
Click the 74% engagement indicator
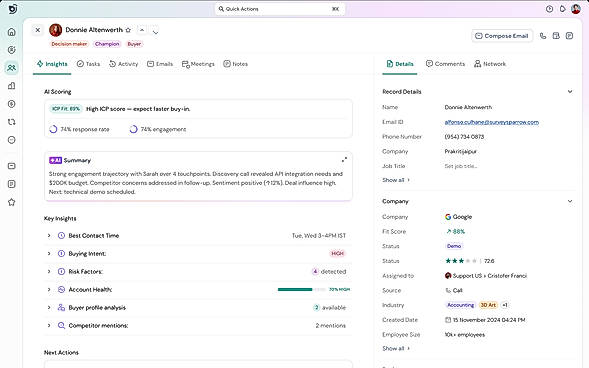(158, 129)
